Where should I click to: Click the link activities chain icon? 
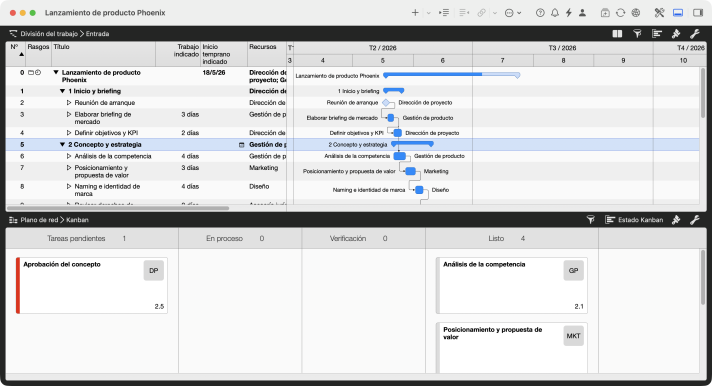pyautogui.click(x=482, y=13)
